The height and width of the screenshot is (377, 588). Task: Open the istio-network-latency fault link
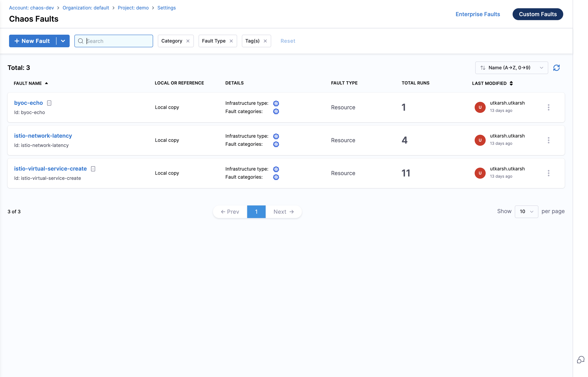pyautogui.click(x=43, y=136)
